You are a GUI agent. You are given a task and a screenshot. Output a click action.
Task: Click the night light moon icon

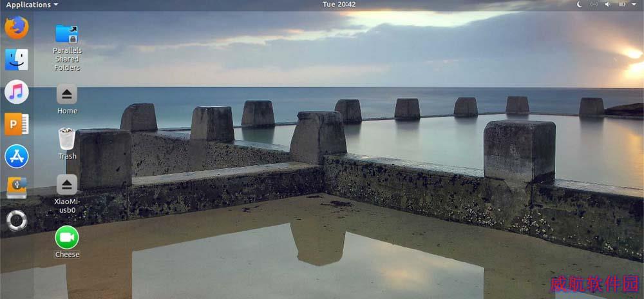click(580, 5)
